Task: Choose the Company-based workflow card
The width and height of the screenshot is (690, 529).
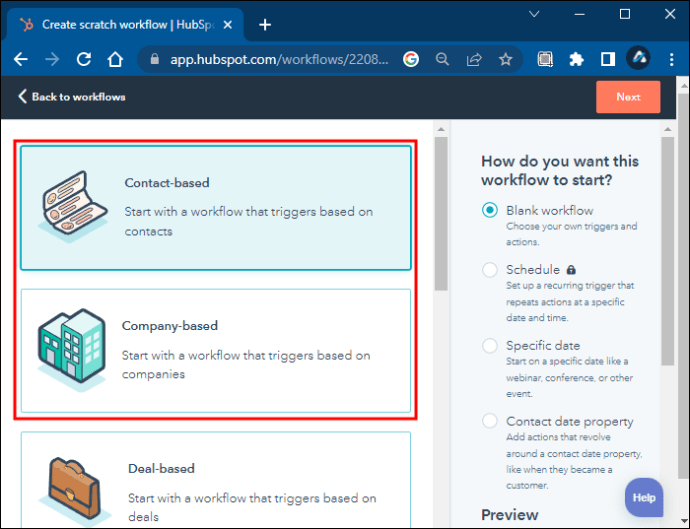Action: pos(216,351)
